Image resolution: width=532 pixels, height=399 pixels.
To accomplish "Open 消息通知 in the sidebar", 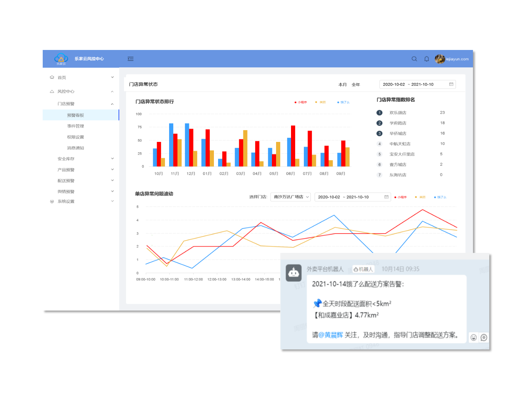I will point(75,148).
